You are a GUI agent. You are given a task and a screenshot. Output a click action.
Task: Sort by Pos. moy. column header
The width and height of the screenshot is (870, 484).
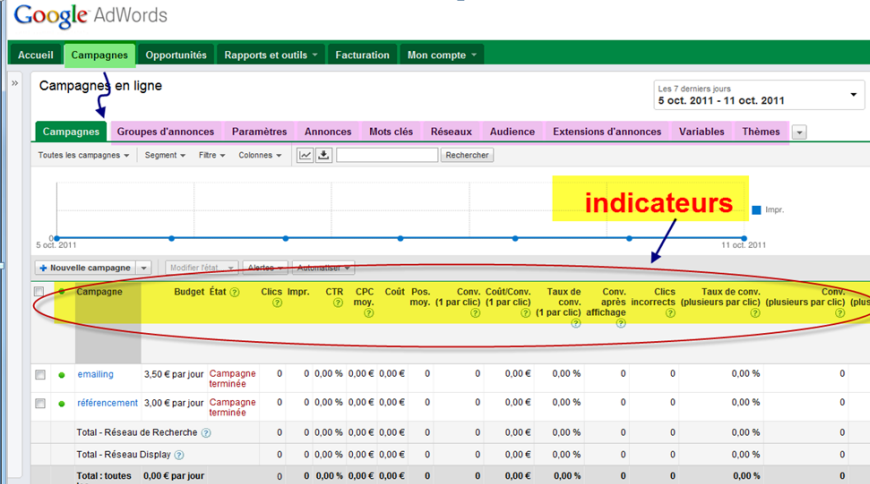[420, 297]
